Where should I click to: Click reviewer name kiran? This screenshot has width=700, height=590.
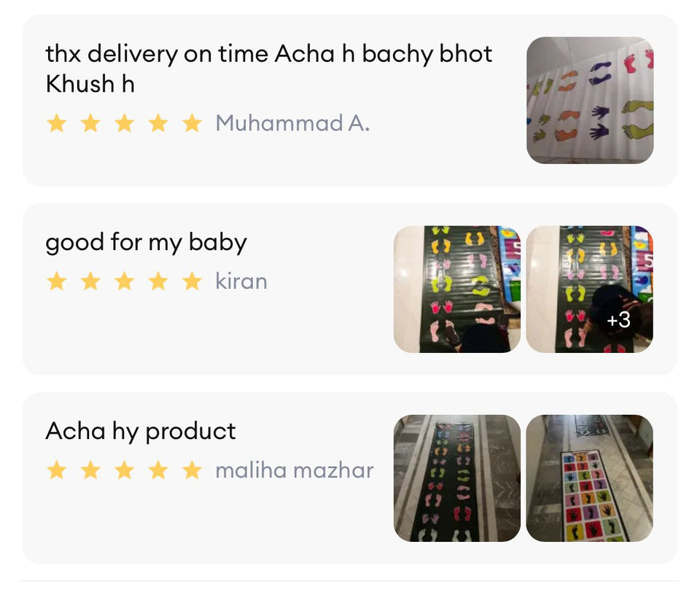tap(241, 282)
